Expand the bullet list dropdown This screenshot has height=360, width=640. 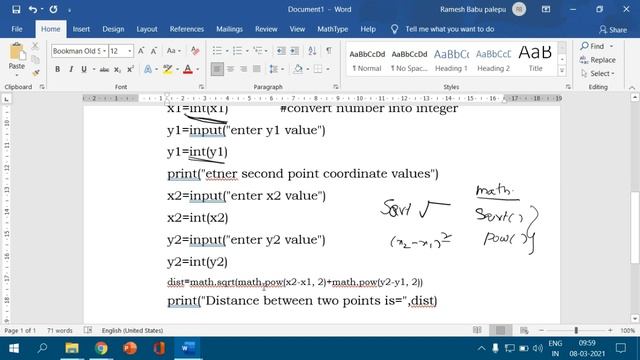coord(227,51)
